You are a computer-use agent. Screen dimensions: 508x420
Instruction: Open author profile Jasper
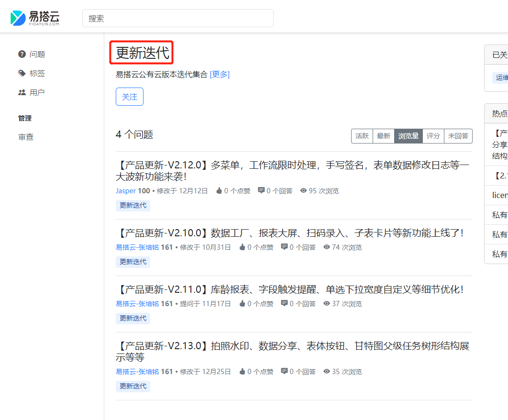click(x=126, y=191)
